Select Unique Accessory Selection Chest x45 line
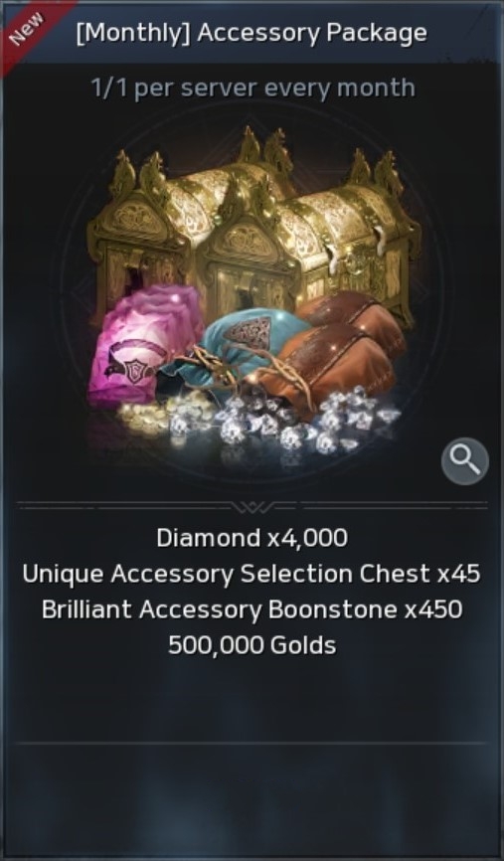Screen dimensions: 504x861 click(x=252, y=574)
